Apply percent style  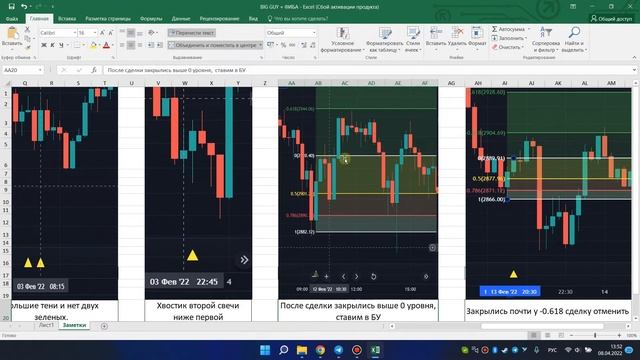(283, 45)
